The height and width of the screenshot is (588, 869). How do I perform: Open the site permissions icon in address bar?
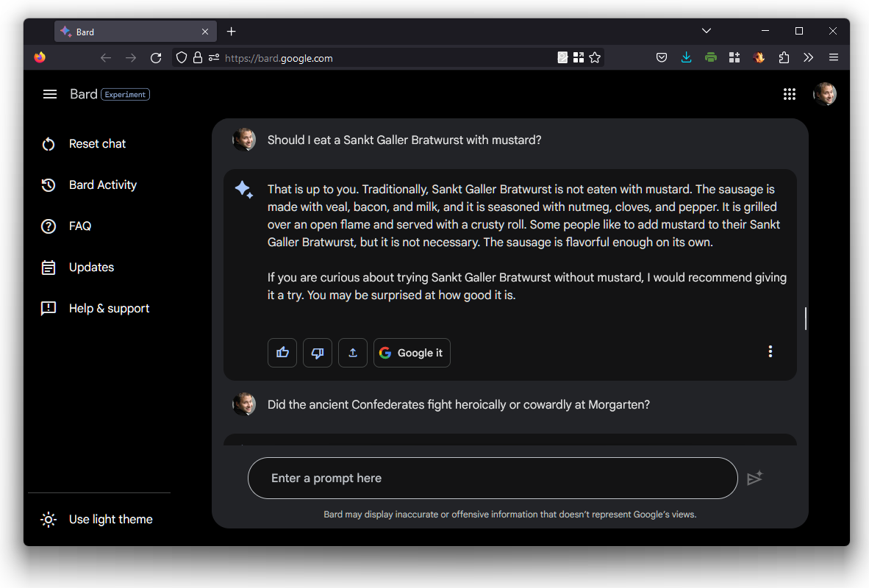click(x=214, y=57)
